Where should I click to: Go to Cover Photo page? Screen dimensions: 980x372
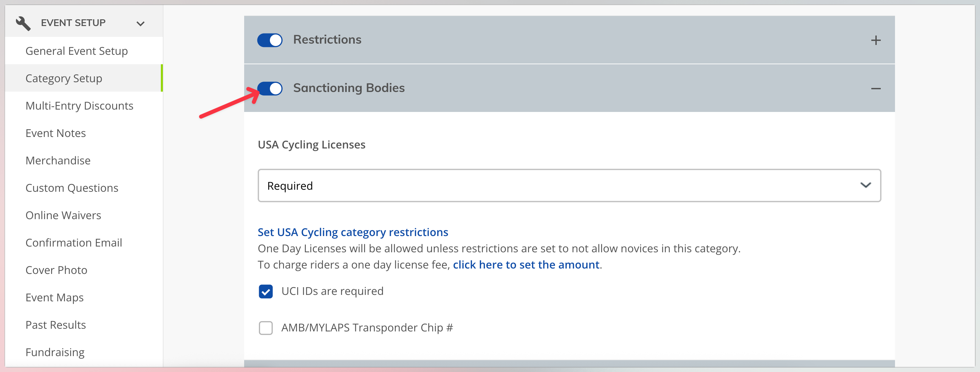pyautogui.click(x=56, y=270)
